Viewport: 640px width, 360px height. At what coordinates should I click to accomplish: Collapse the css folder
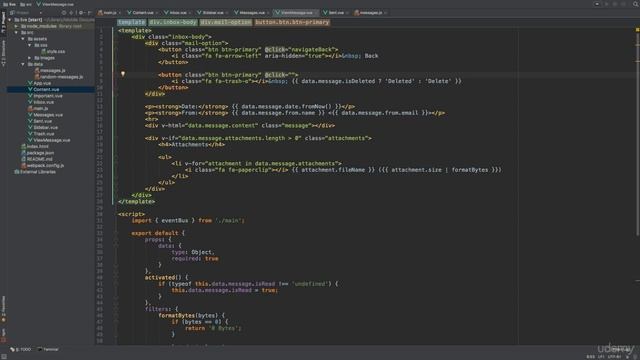point(29,45)
